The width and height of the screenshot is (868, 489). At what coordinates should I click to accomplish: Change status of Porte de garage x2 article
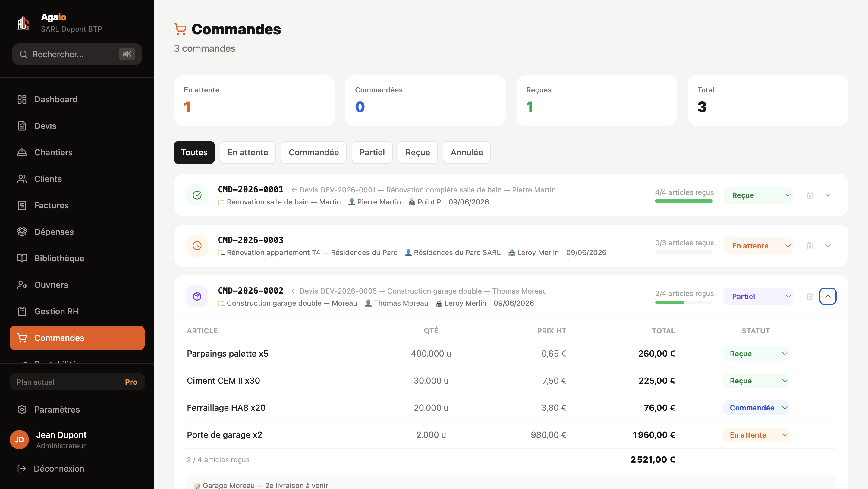point(756,435)
